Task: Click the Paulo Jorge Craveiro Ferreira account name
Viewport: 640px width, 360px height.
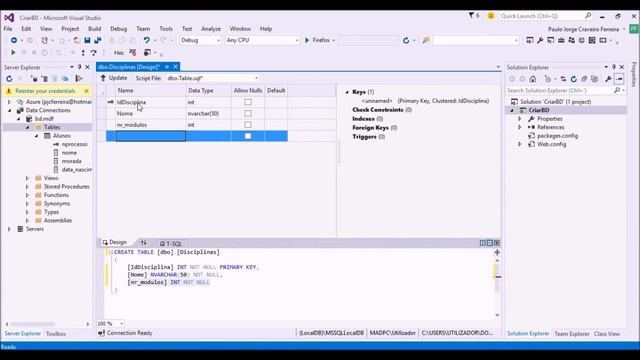Action: pos(583,29)
